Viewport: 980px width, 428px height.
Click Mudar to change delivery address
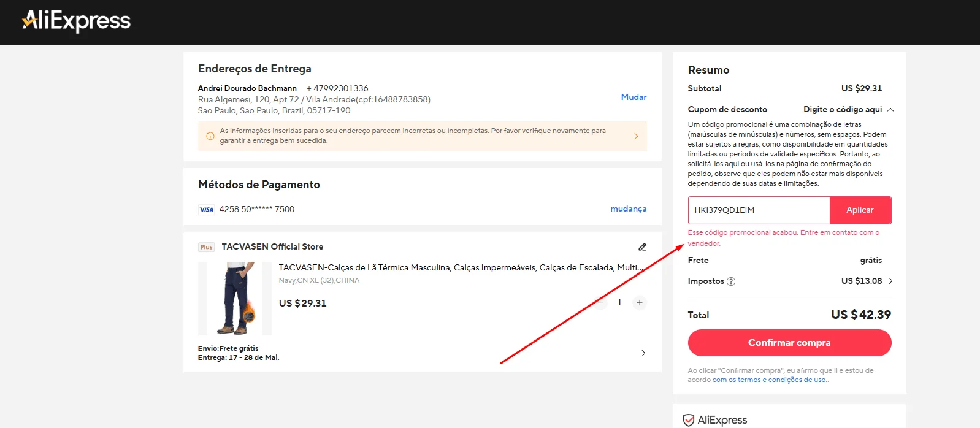(x=634, y=97)
